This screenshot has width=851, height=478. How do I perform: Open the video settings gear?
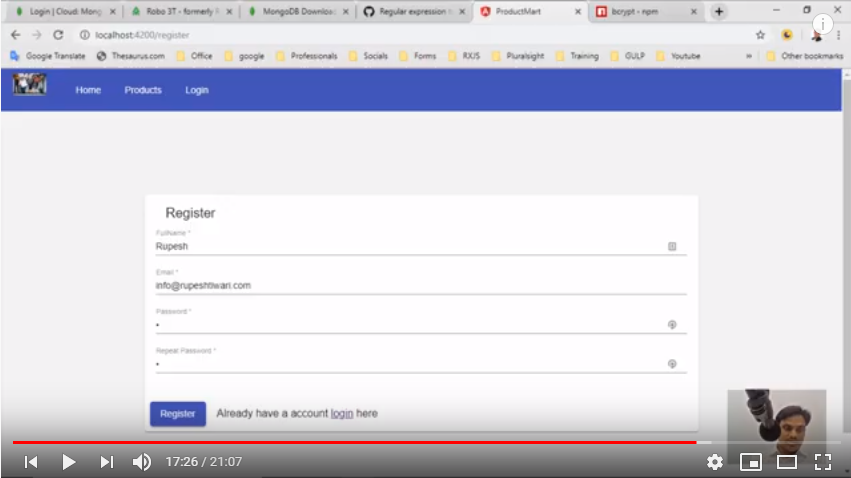point(714,462)
